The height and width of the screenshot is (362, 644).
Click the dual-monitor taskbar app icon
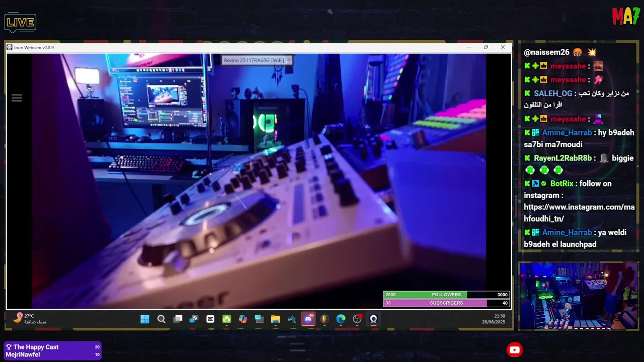[259, 319]
